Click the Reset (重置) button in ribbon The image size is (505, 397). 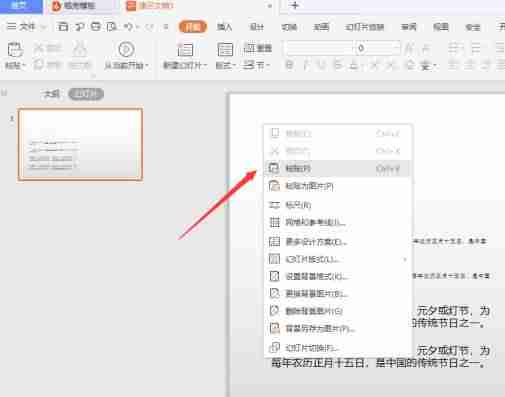tap(258, 48)
